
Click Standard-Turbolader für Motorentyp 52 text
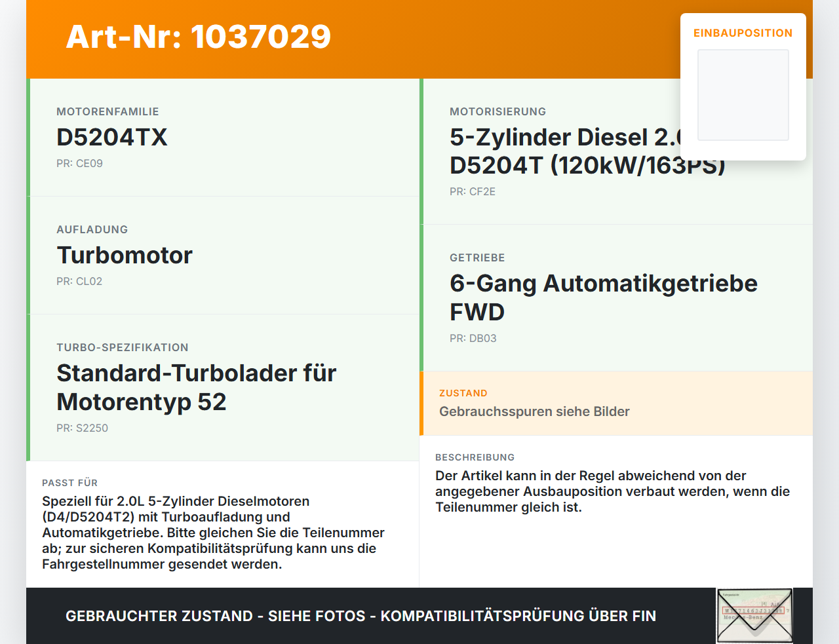197,387
